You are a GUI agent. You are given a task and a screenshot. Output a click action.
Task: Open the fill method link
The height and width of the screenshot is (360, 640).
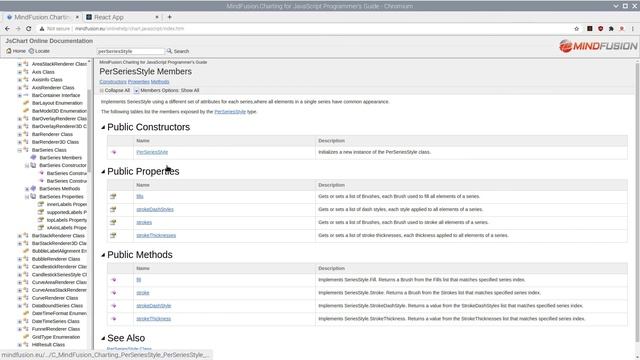coord(138,280)
